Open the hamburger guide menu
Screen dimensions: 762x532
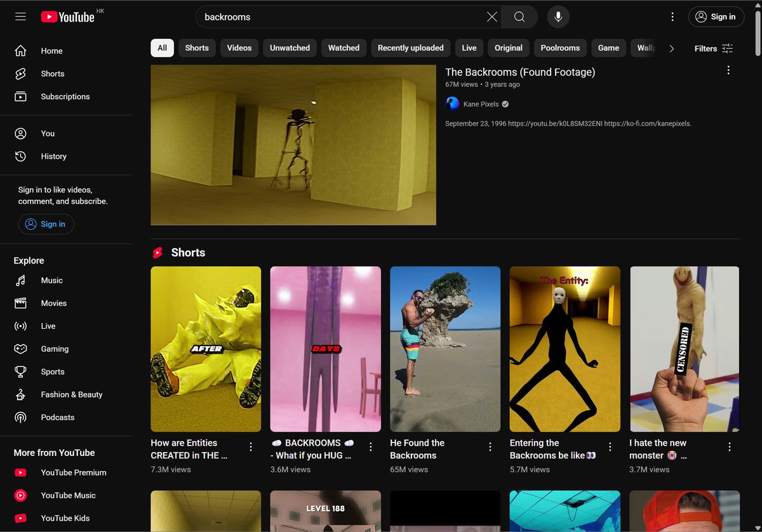pos(20,17)
